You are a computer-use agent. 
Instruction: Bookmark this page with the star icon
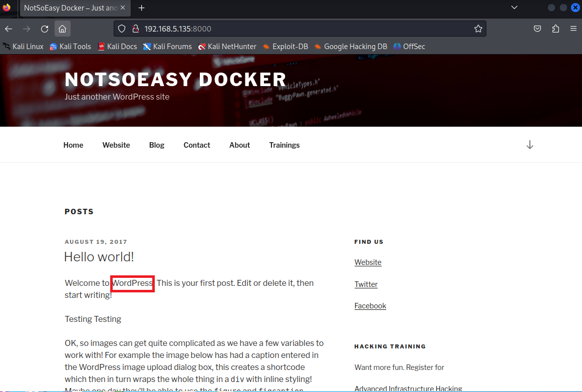click(478, 29)
